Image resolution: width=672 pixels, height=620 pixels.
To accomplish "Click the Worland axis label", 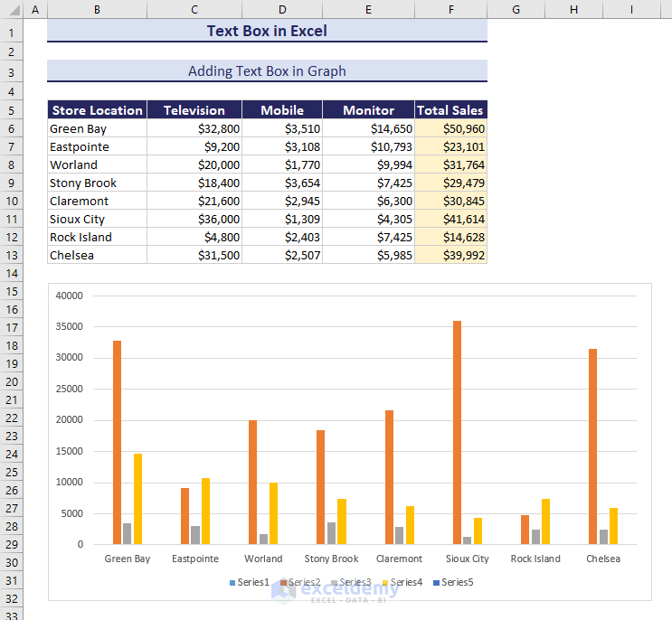I will tap(263, 559).
